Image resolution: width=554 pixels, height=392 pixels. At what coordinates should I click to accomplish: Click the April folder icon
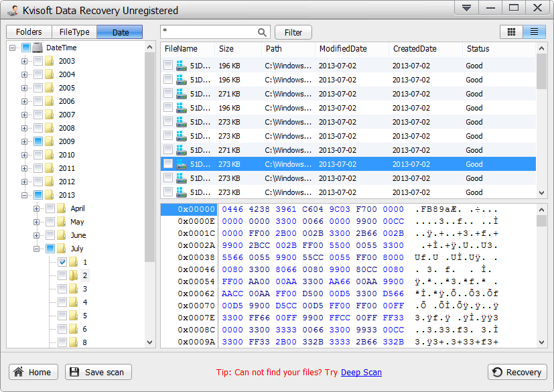pyautogui.click(x=62, y=208)
